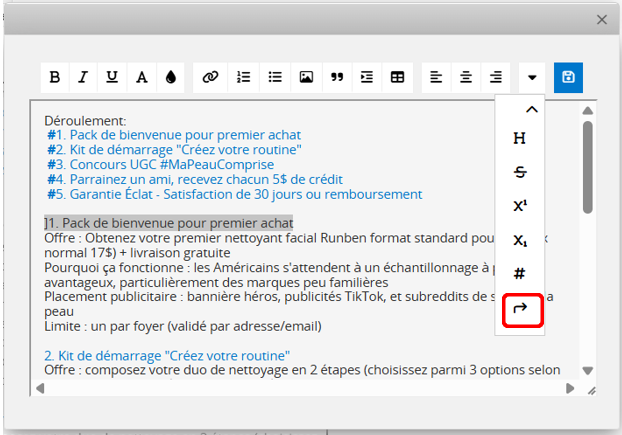Click the redo arrow in the dropdown

(519, 310)
